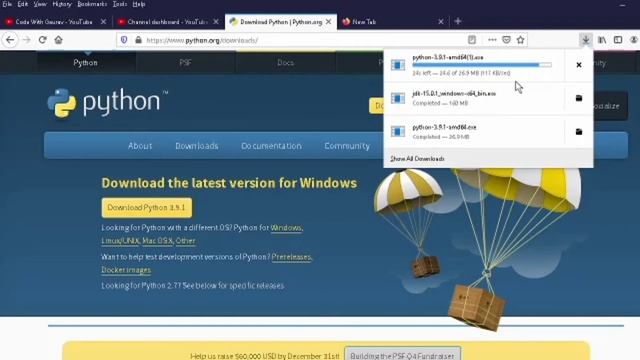Viewport: 640px width, 360px height.
Task: Open the jdk-15.0.1_windows-x64_bin.exe download entry
Action: (x=474, y=98)
